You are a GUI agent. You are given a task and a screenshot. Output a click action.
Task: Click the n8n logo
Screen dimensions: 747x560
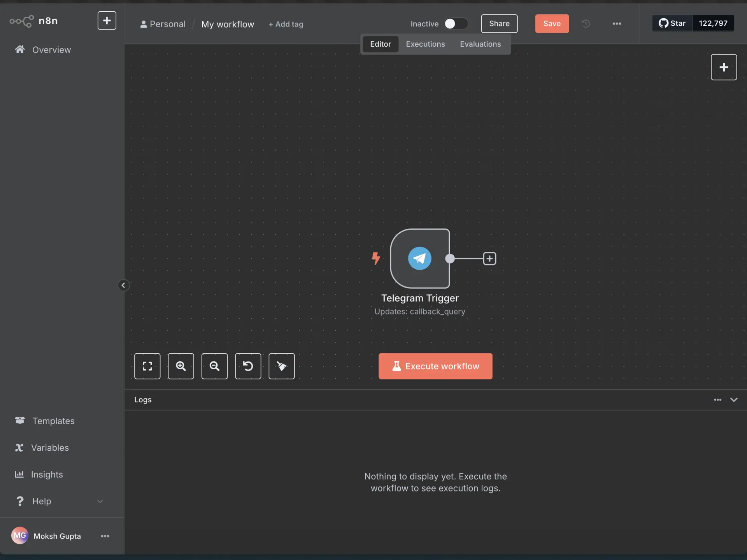[33, 21]
